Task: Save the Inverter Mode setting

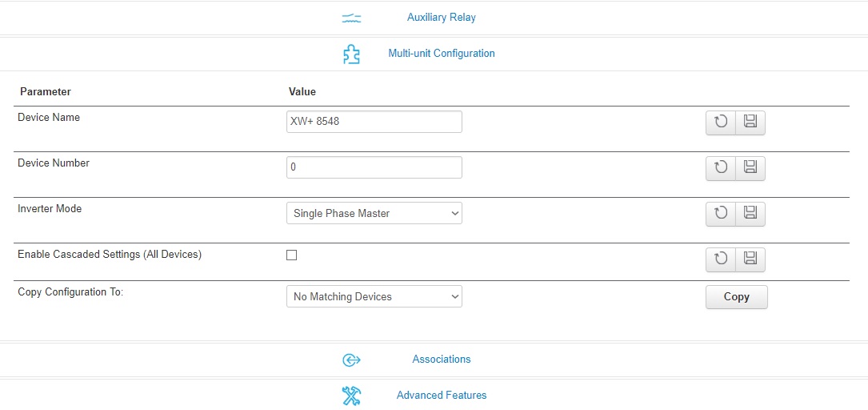Action: (x=750, y=214)
